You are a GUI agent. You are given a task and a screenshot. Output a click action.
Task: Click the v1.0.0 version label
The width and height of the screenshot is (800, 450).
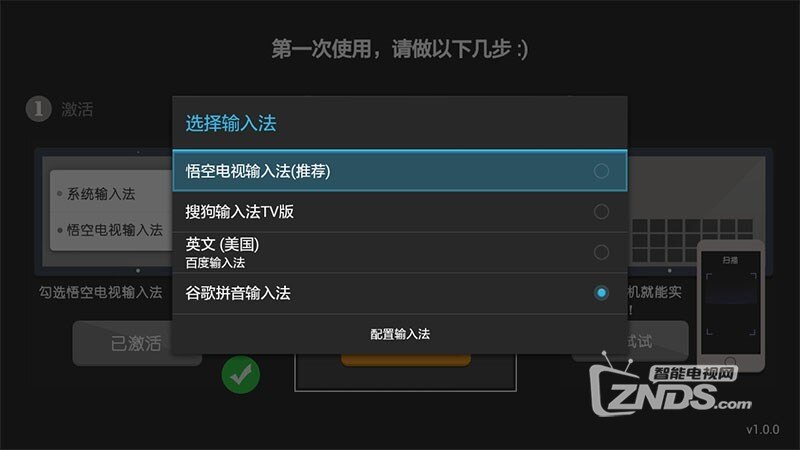762,430
